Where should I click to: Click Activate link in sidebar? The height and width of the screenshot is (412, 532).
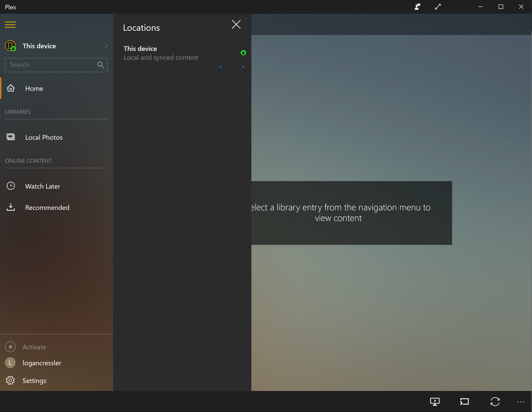[x=34, y=347]
